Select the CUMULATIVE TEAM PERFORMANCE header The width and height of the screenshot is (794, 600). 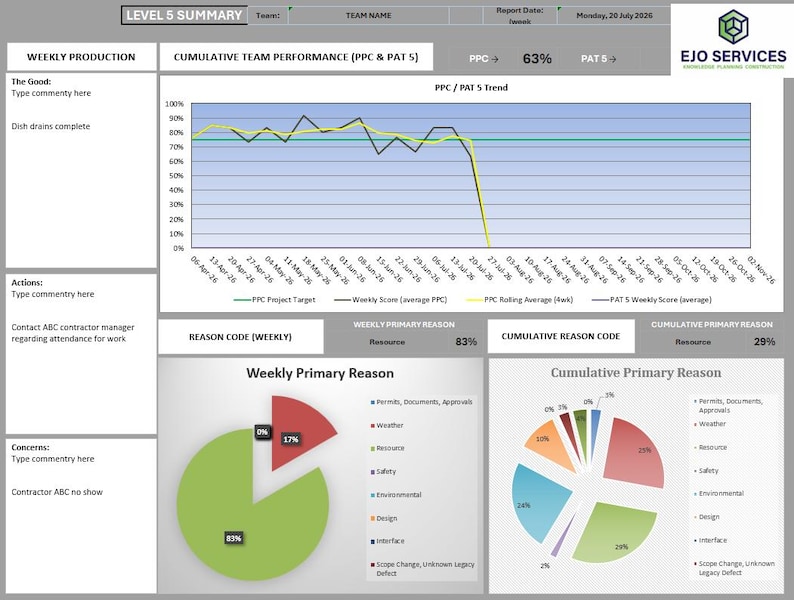pos(296,57)
